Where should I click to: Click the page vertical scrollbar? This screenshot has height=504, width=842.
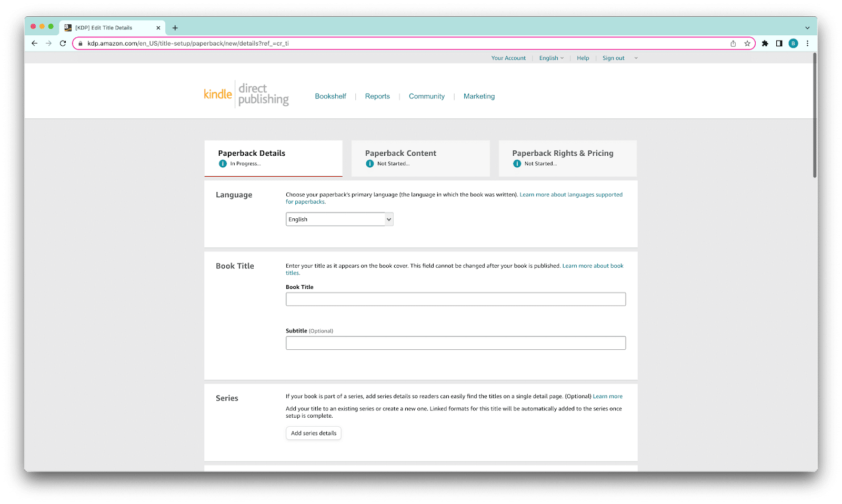[x=815, y=116]
